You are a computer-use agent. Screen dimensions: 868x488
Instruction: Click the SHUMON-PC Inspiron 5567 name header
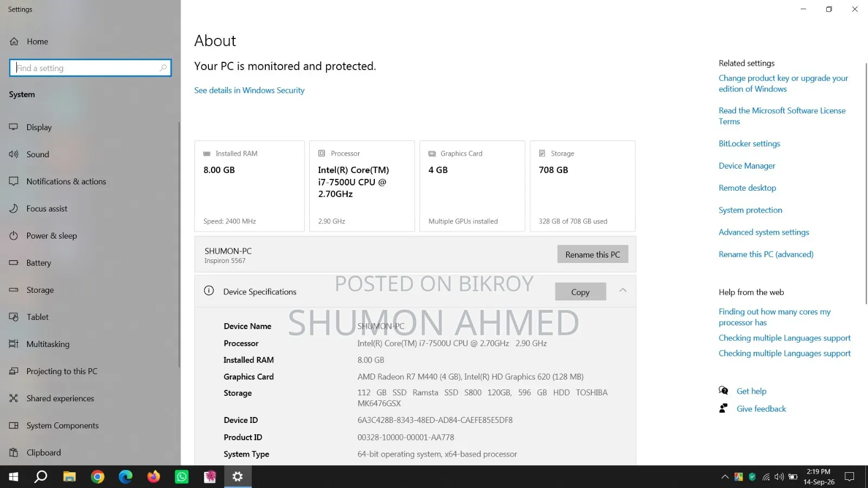[x=228, y=255]
